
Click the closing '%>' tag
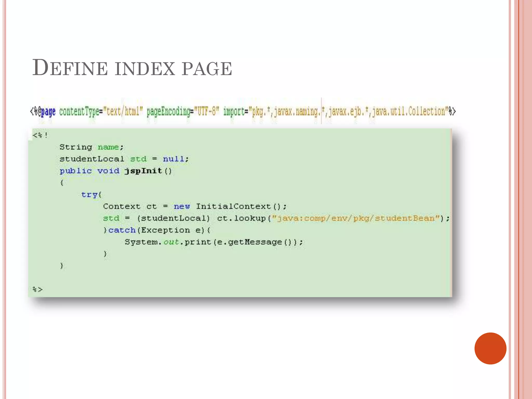[37, 289]
